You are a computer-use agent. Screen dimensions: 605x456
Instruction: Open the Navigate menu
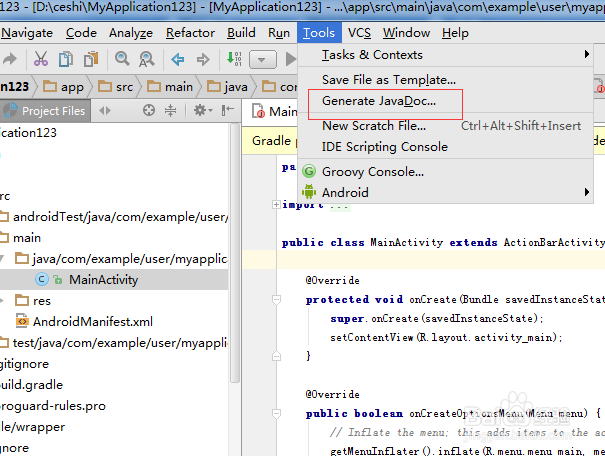click(x=27, y=33)
